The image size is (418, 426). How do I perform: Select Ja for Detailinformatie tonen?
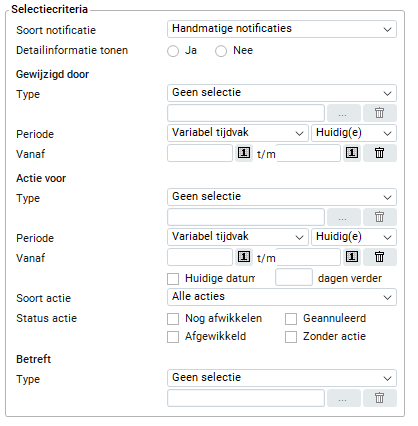point(173,51)
